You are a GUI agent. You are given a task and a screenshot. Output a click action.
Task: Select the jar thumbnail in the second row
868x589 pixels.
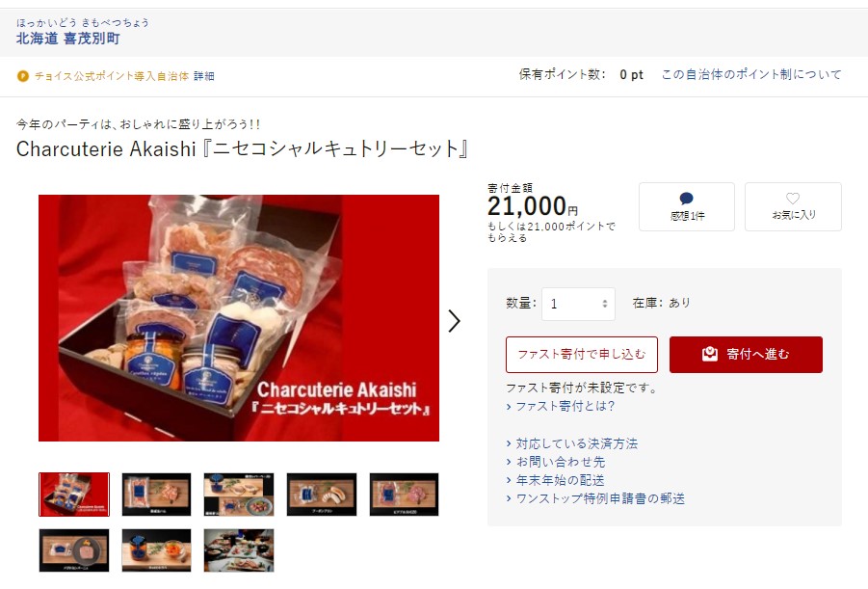157,550
